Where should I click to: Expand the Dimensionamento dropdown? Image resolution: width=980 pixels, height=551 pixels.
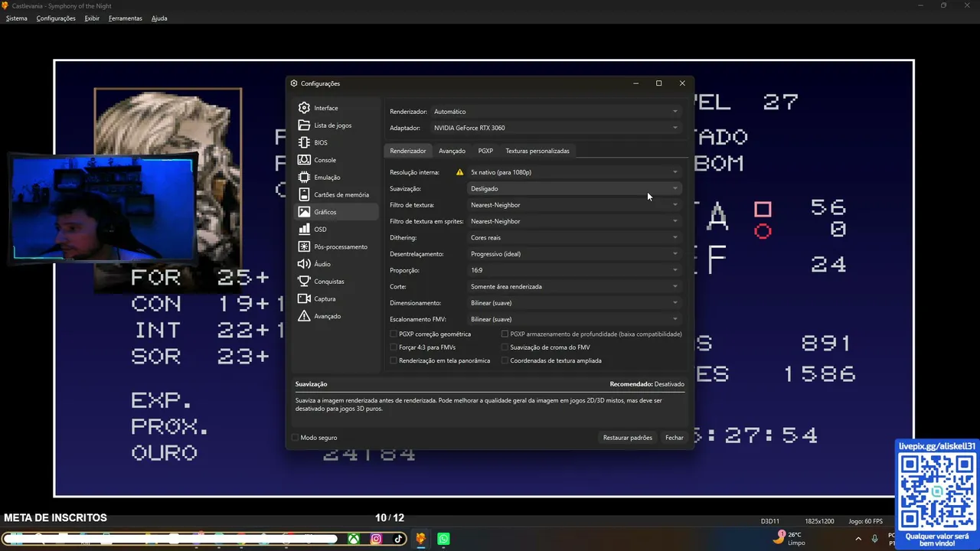point(574,303)
